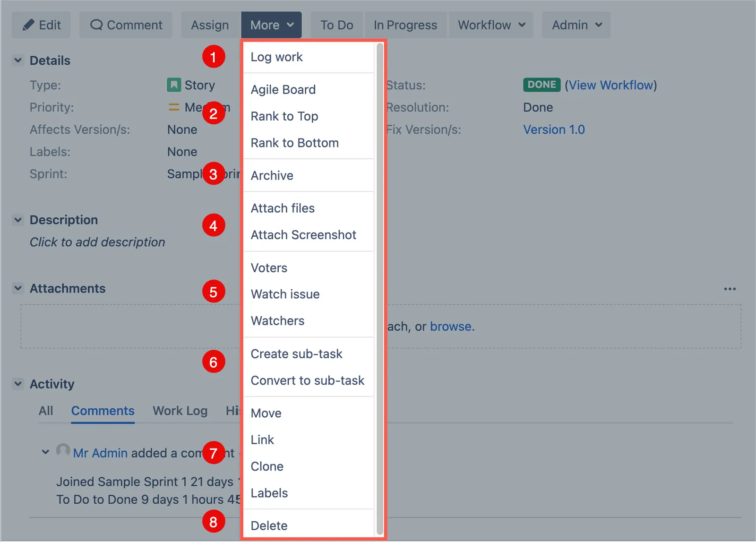
Task: Collapse the Details section chevron
Action: point(18,60)
